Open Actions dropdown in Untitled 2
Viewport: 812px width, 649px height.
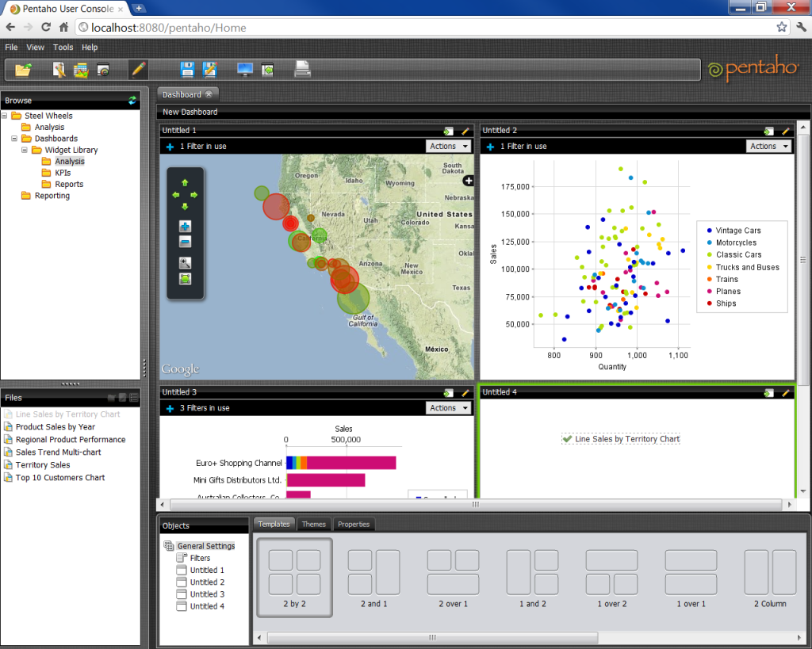(x=768, y=147)
